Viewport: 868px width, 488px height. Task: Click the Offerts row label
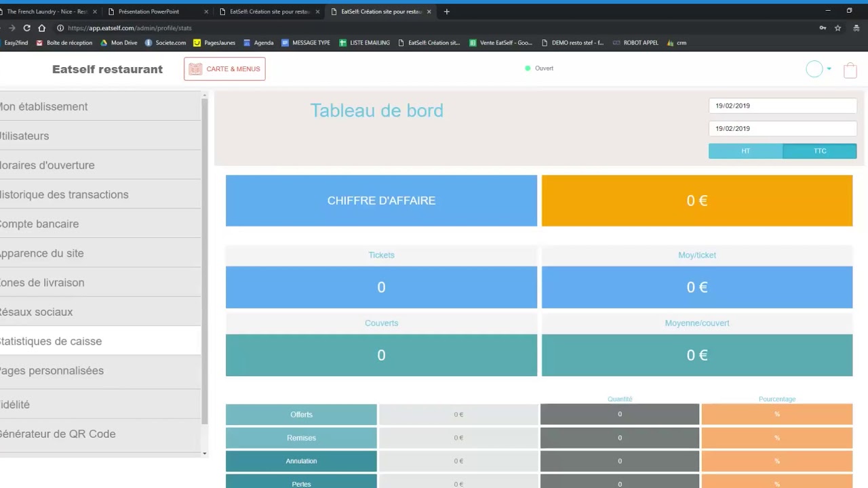(301, 415)
